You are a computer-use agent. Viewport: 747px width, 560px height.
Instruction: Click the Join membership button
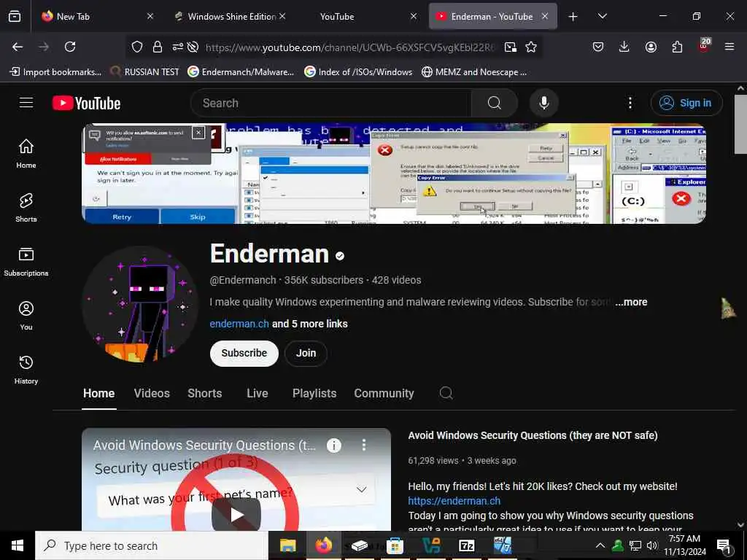(x=306, y=354)
